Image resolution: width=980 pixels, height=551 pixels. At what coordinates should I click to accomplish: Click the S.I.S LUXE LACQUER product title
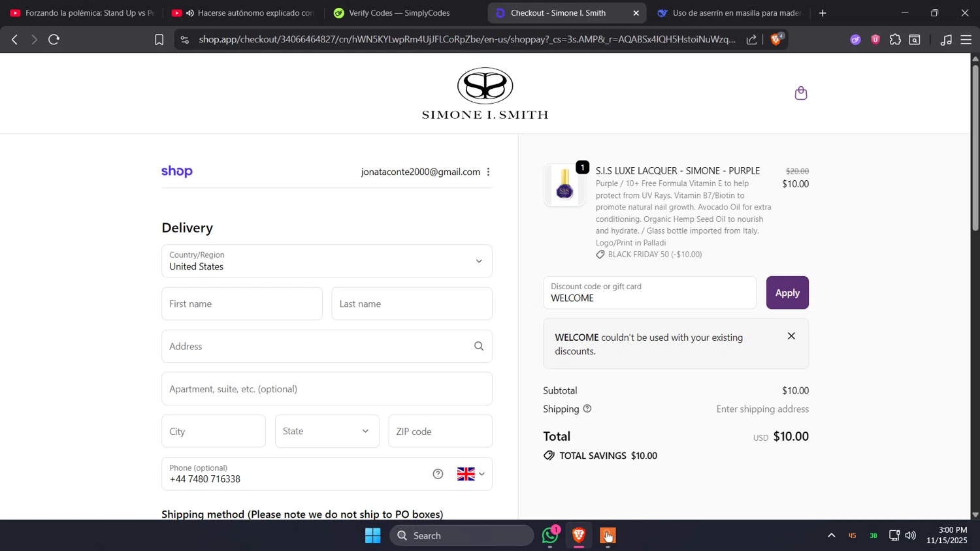678,170
